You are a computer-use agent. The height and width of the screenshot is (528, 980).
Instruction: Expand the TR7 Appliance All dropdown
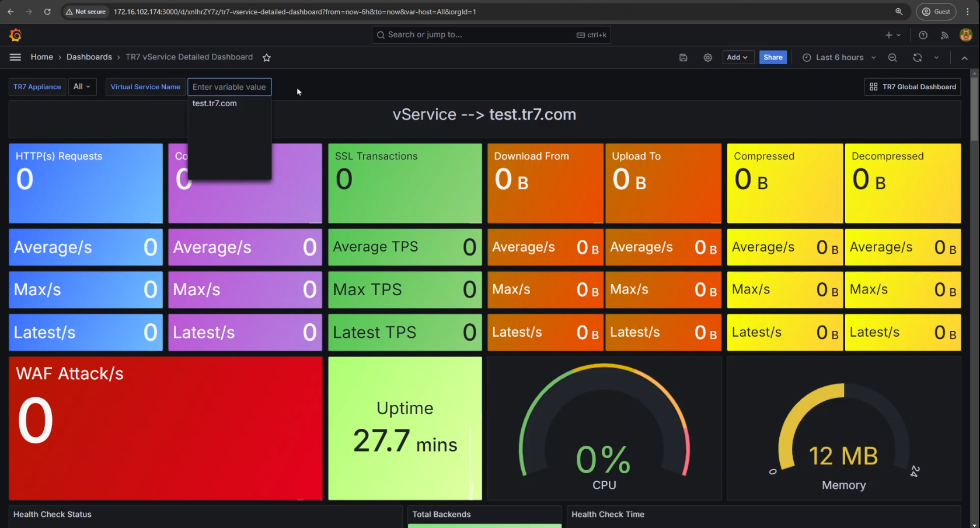tap(82, 87)
